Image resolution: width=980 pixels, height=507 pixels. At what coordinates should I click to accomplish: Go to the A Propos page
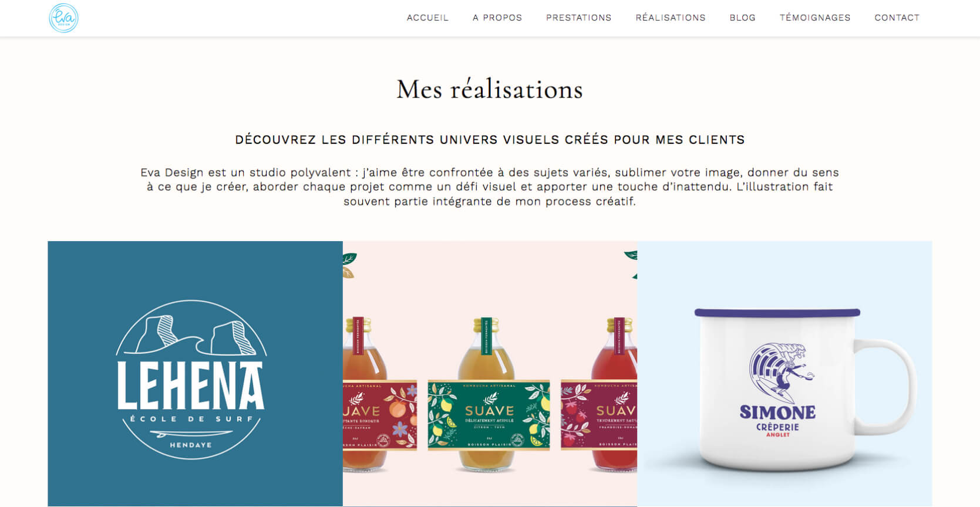[x=497, y=18]
